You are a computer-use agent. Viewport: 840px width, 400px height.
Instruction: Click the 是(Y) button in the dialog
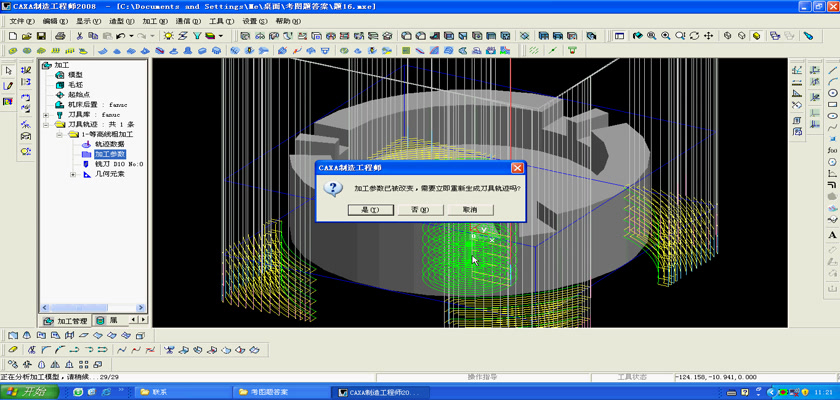371,210
